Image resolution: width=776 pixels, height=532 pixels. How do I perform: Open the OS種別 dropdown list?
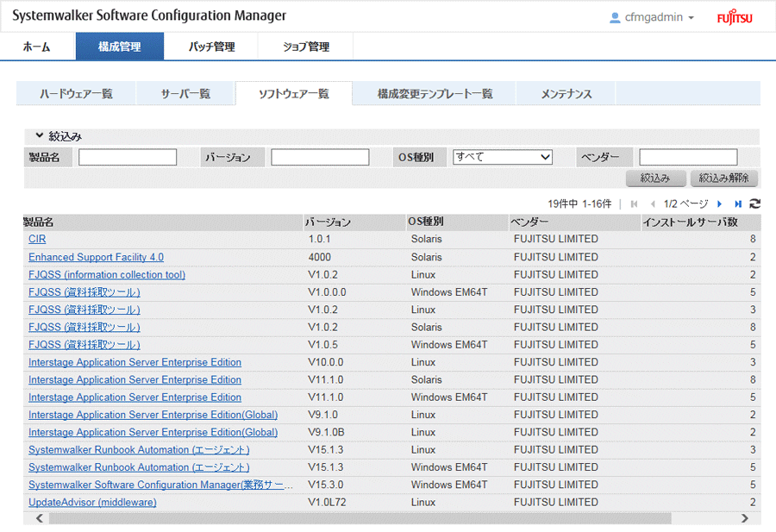(503, 157)
